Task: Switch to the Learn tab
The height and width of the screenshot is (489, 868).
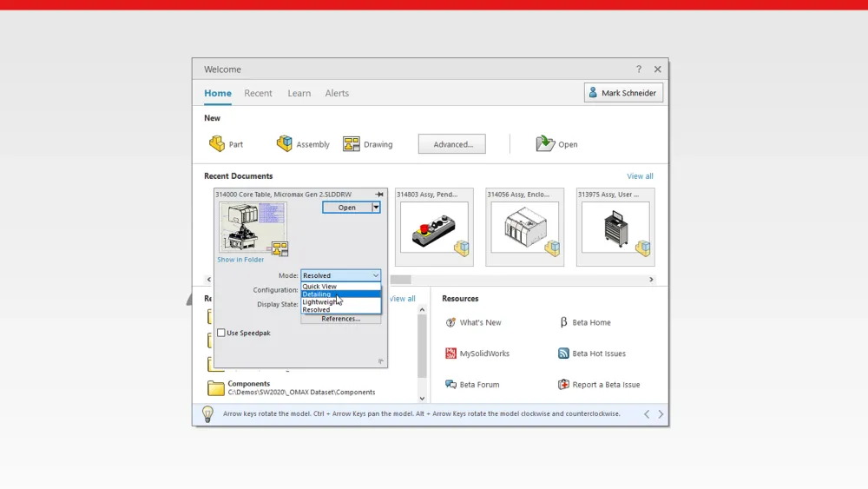Action: pyautogui.click(x=299, y=93)
